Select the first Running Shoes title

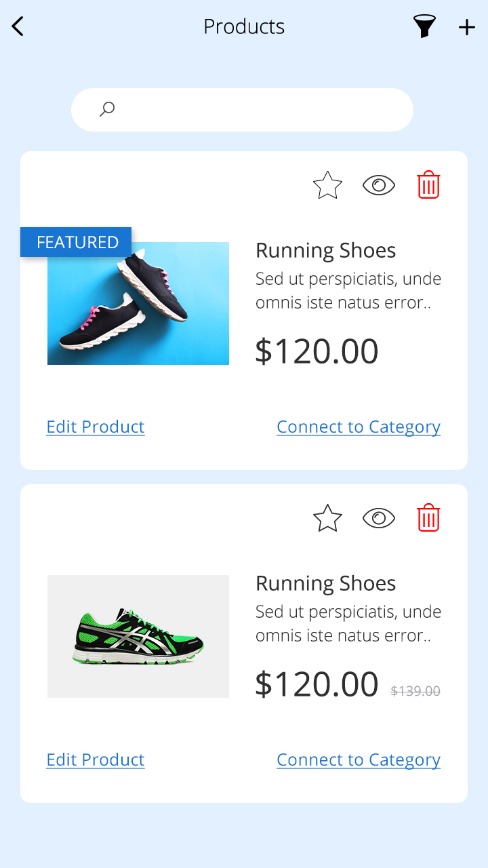pyautogui.click(x=325, y=250)
